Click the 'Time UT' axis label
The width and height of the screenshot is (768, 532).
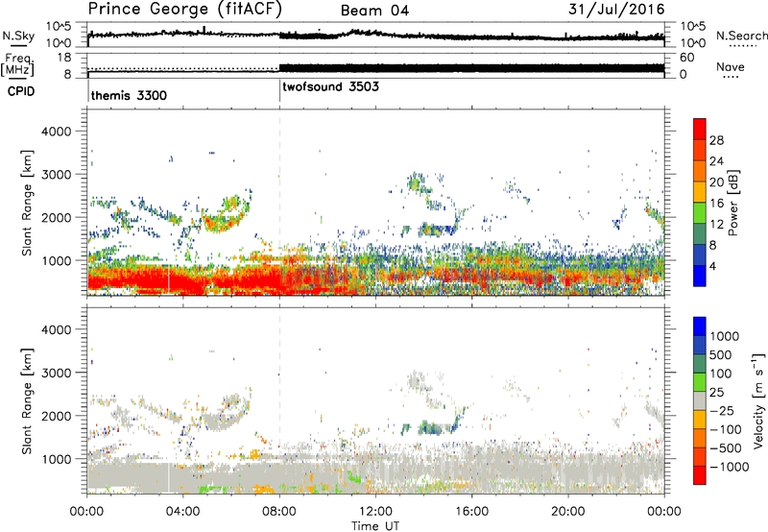375,526
